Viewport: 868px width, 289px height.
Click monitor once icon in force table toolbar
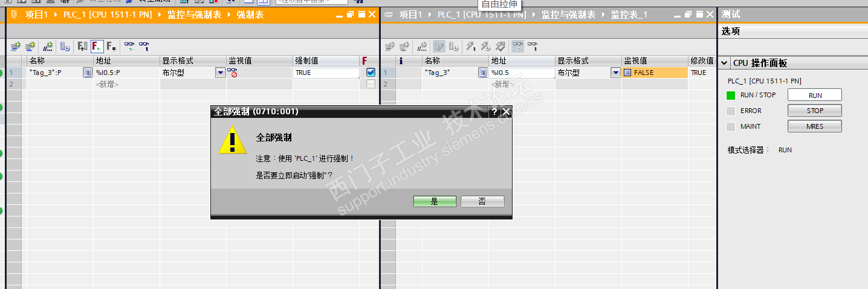coord(144,45)
